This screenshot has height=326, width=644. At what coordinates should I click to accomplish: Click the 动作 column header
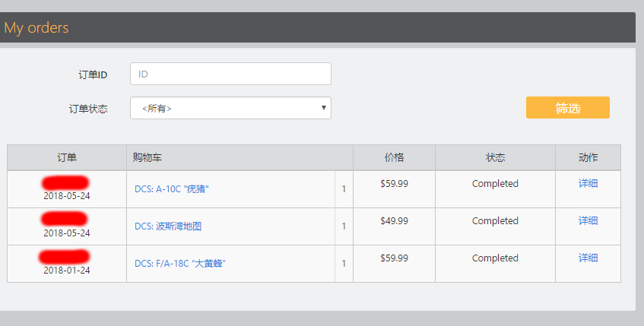coord(588,157)
